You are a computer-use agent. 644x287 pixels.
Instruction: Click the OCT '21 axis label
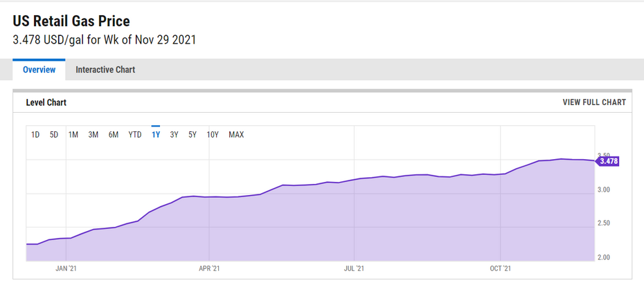tap(500, 268)
